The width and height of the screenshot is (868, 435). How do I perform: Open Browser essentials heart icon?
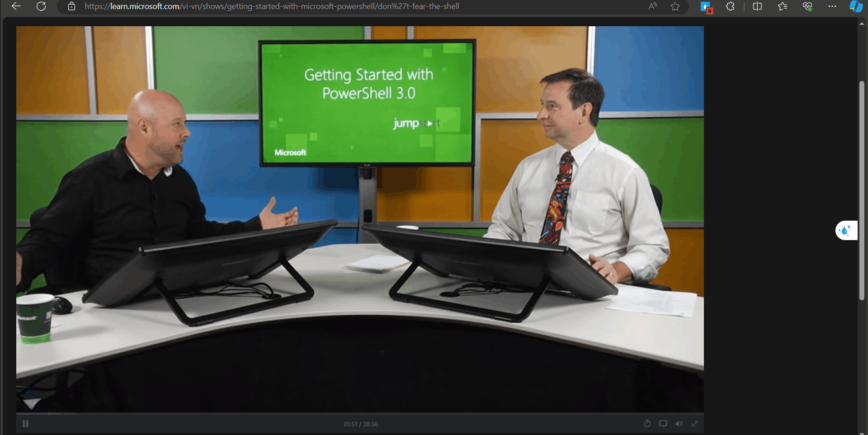pos(807,6)
